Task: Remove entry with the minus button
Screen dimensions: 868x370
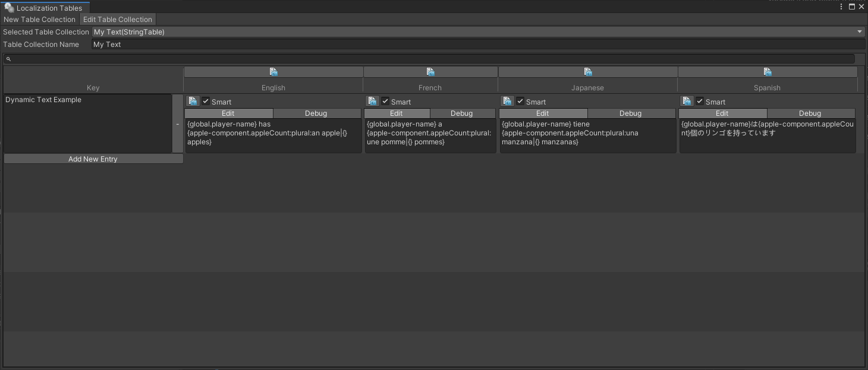Action: tap(177, 124)
